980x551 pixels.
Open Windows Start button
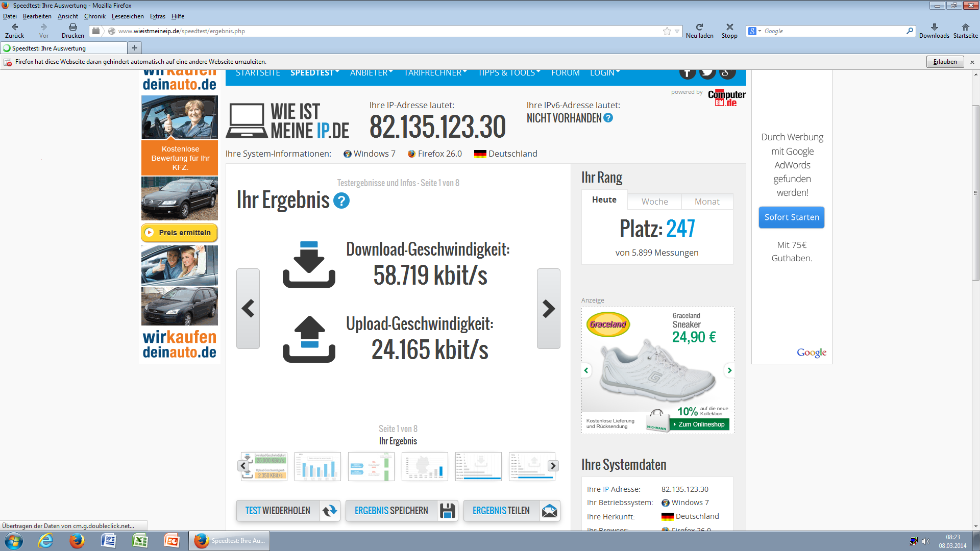pos(14,541)
